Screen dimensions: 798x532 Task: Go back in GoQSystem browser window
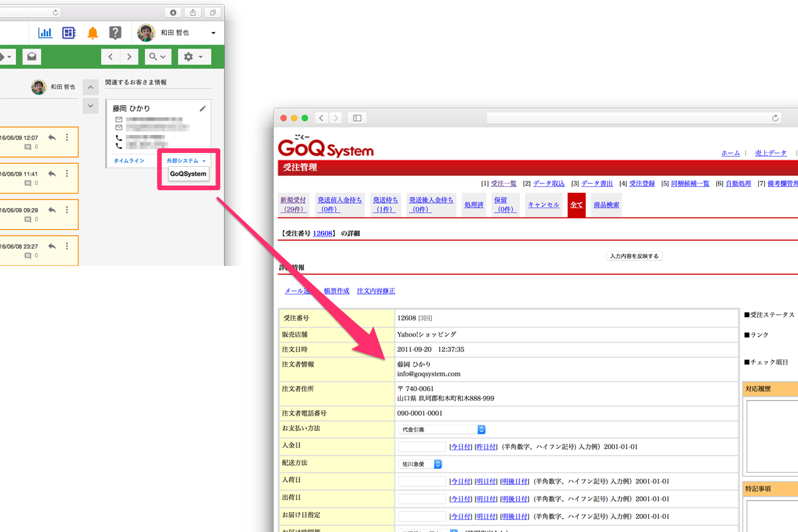[322, 118]
